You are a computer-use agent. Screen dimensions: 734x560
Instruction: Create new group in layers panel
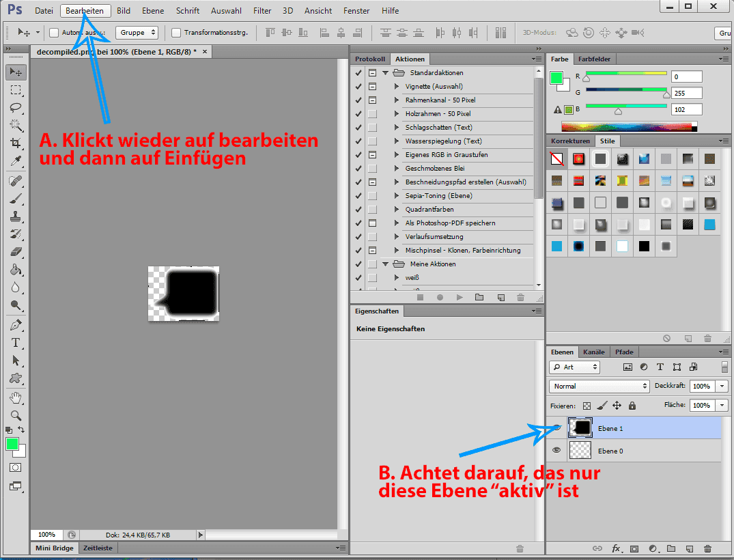[671, 549]
